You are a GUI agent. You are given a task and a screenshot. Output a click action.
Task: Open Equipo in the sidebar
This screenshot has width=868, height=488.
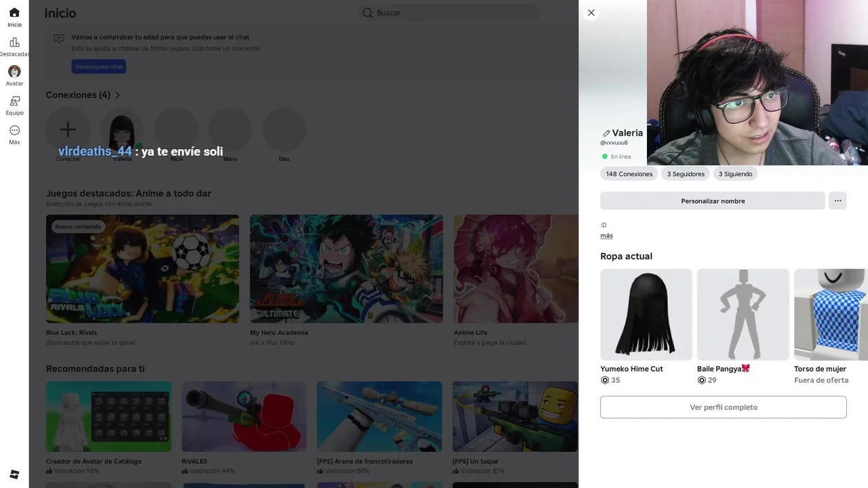click(x=14, y=101)
